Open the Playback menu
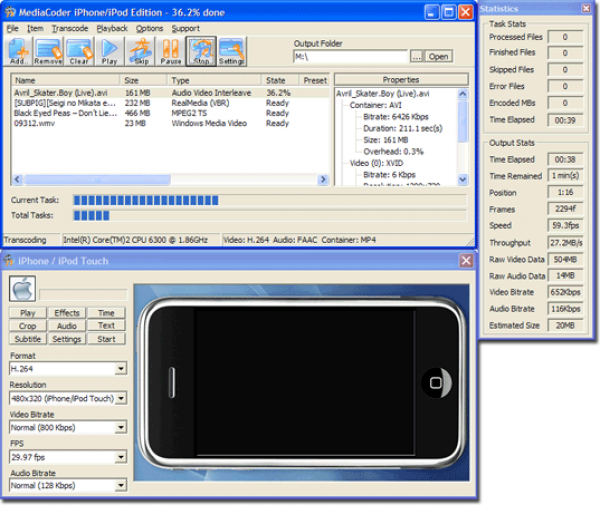The height and width of the screenshot is (505, 600). point(112,29)
